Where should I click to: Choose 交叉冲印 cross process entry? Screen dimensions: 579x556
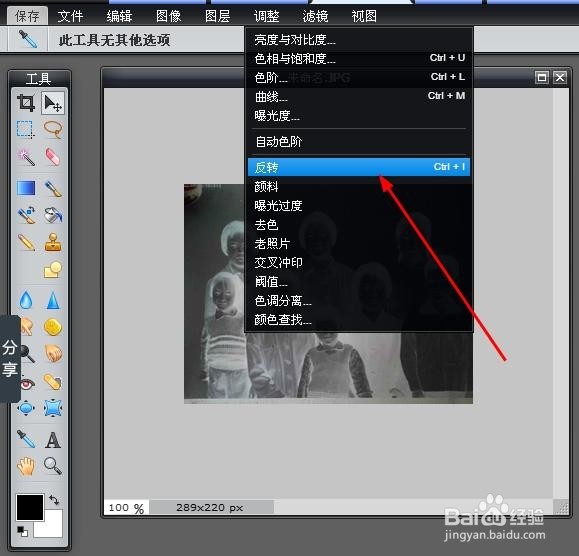pos(359,262)
